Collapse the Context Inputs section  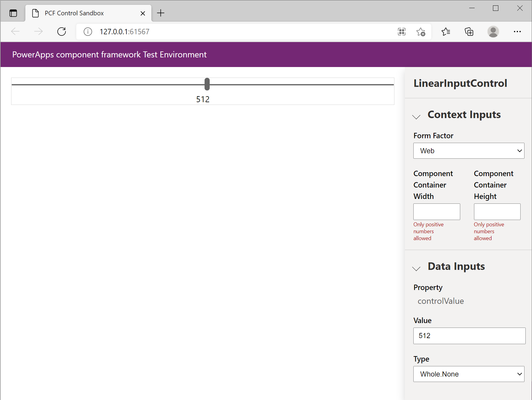[x=416, y=117]
